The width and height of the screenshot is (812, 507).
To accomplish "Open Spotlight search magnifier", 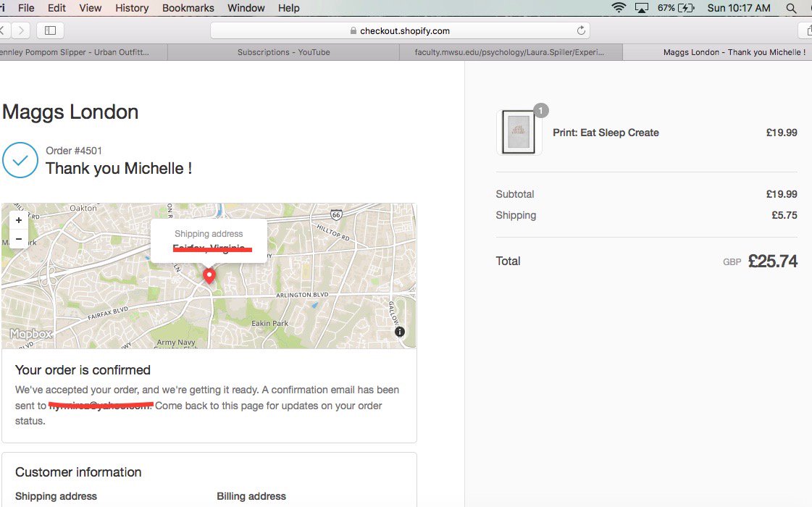I will pos(791,8).
